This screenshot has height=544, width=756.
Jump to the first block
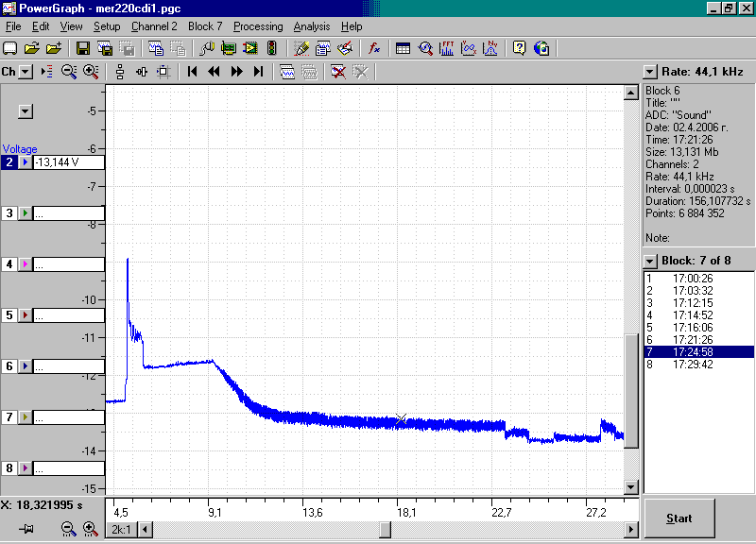click(x=192, y=72)
